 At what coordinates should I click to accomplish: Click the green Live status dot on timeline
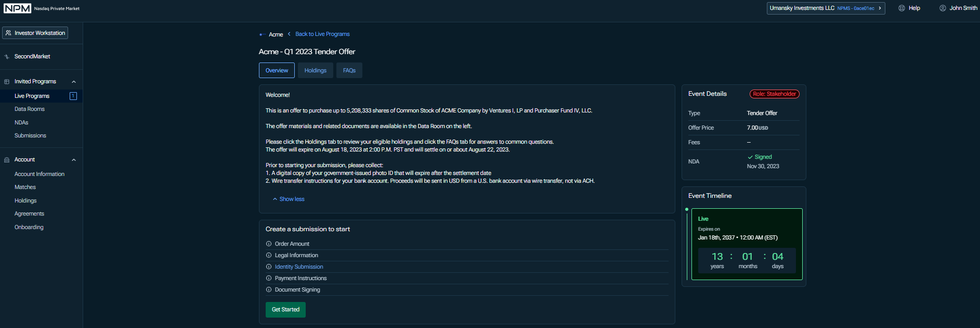687,209
